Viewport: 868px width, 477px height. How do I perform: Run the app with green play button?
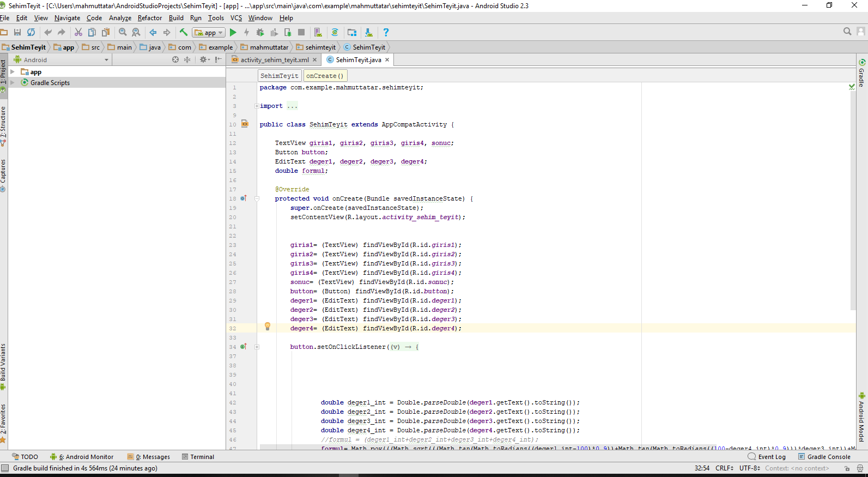tap(233, 33)
